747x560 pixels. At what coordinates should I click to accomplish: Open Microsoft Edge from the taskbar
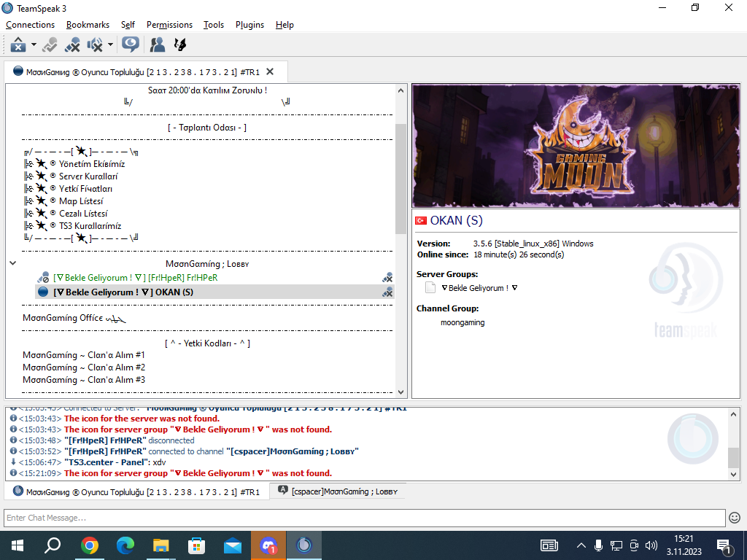coord(125,545)
